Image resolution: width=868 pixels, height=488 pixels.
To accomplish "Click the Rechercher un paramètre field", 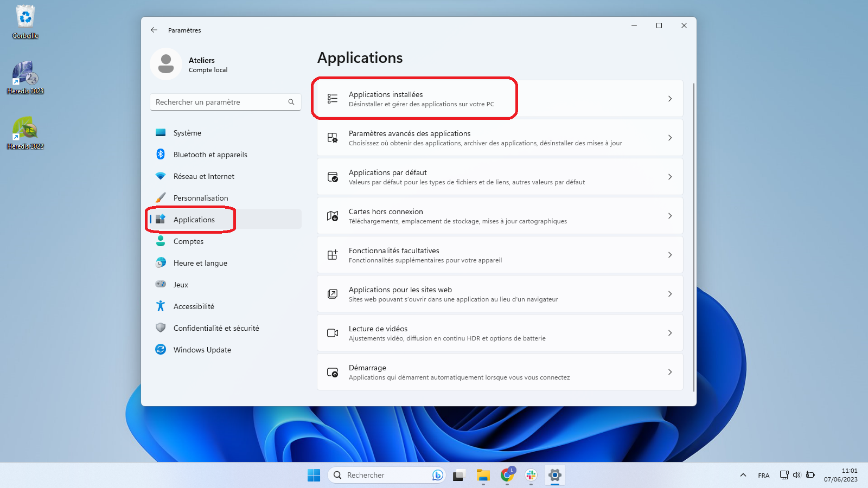I will [x=220, y=102].
